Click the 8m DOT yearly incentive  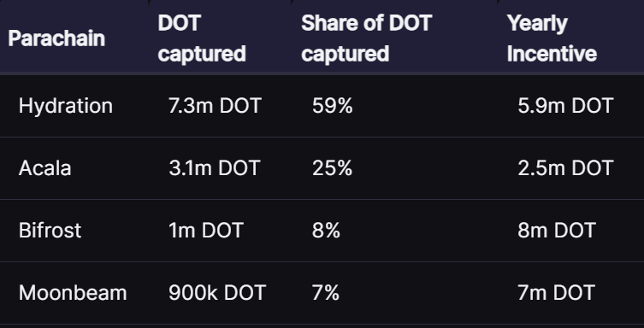(x=557, y=231)
